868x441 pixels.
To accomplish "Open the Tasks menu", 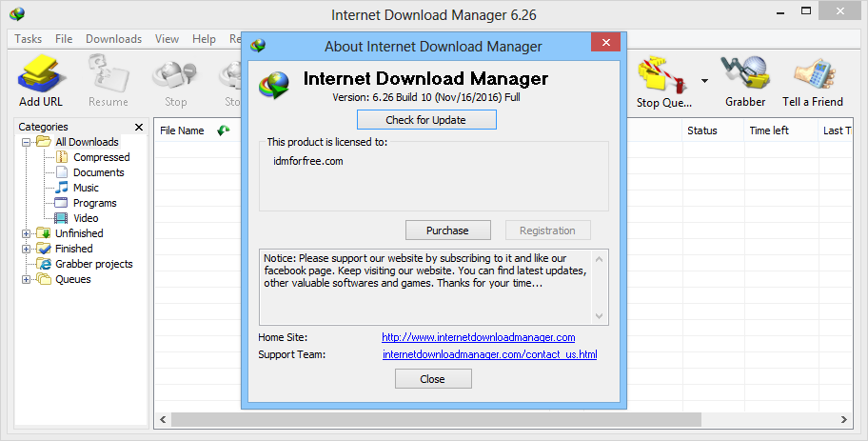I will [x=29, y=39].
